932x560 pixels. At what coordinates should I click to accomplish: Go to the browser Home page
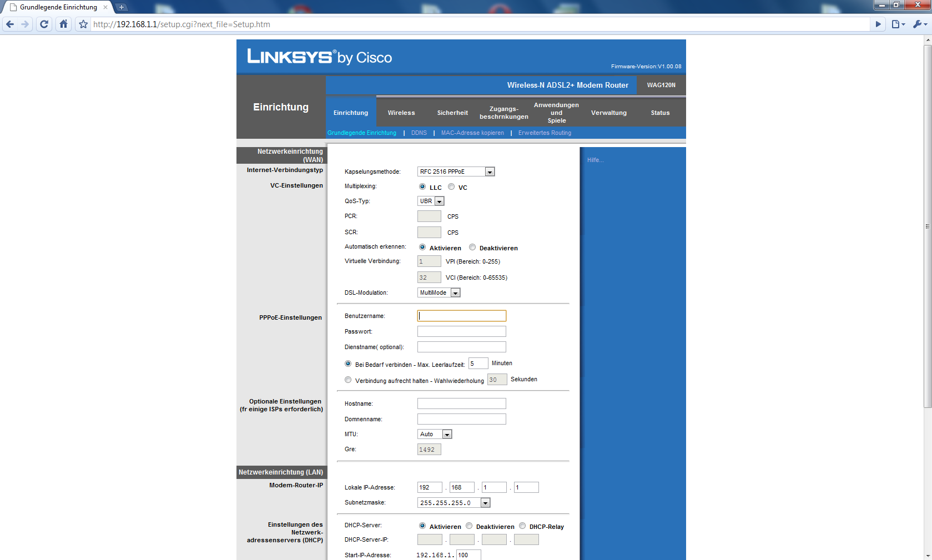[63, 24]
